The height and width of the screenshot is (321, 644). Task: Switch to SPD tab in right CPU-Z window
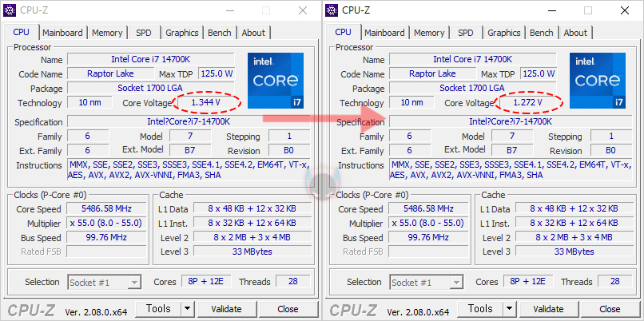pyautogui.click(x=466, y=33)
